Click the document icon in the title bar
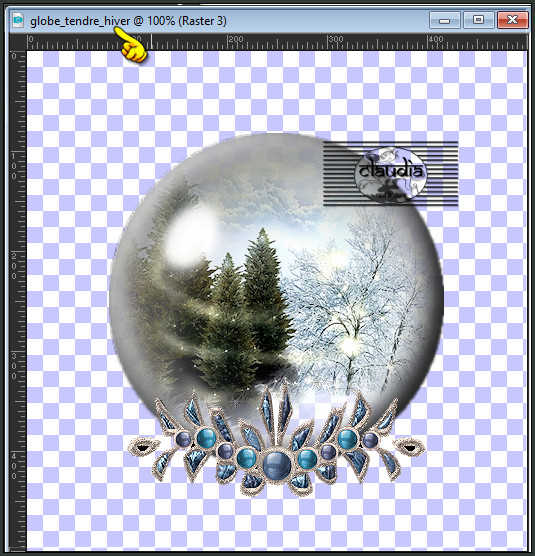The width and height of the screenshot is (535, 556). pos(18,20)
